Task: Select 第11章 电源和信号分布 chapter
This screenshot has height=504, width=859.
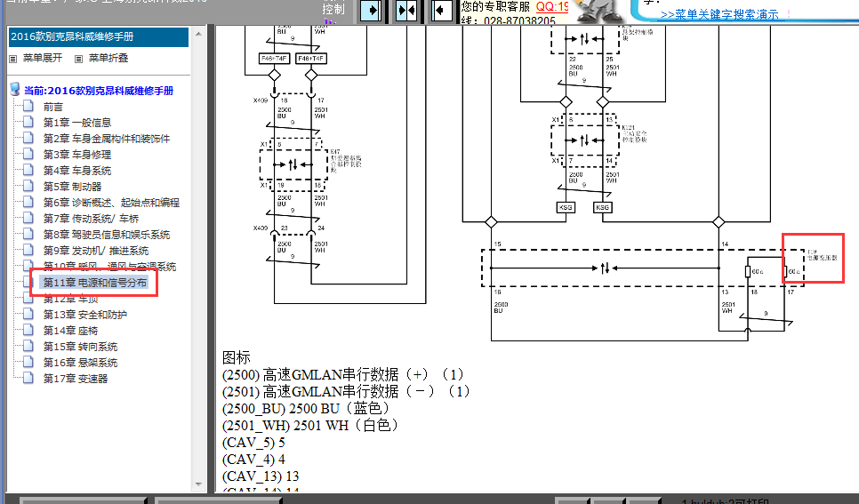Action: (x=95, y=283)
